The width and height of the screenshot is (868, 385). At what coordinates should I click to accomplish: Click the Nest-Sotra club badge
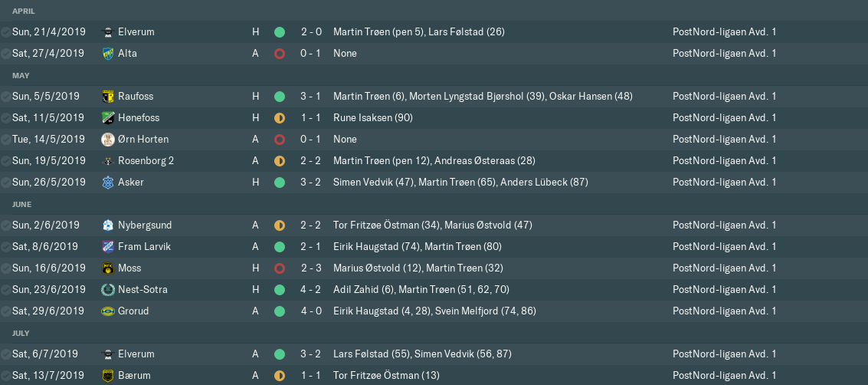click(x=107, y=290)
